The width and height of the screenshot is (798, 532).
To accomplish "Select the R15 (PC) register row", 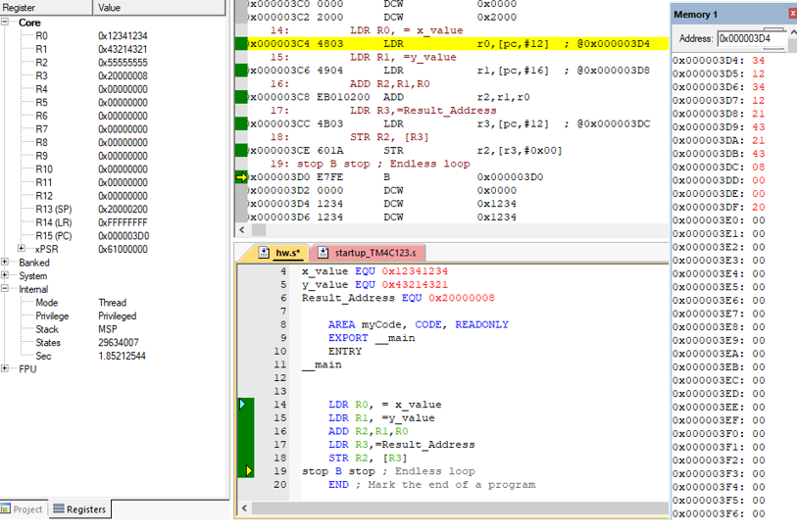I will 54,235.
